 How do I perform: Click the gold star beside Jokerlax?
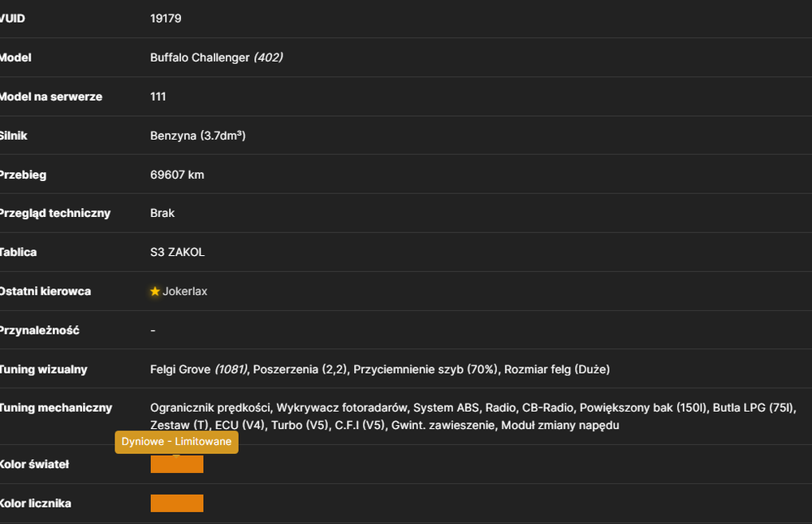tap(155, 292)
